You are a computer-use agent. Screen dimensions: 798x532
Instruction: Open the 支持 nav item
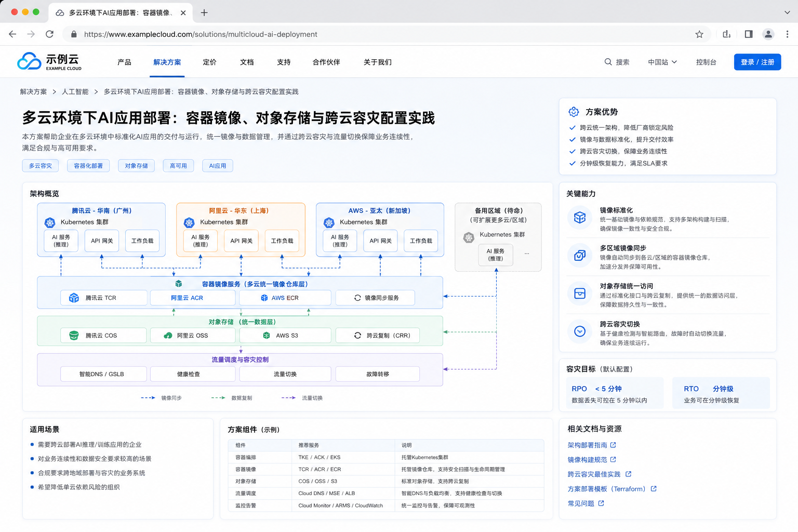[284, 62]
